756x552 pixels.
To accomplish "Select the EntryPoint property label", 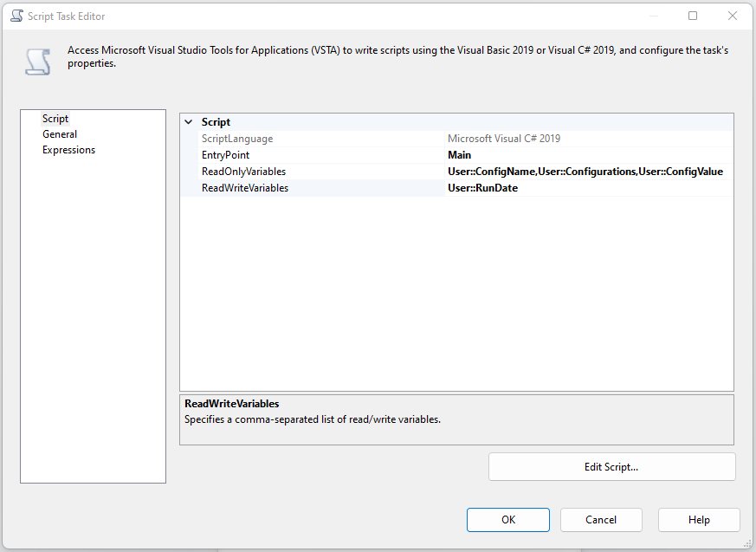I will (x=225, y=155).
